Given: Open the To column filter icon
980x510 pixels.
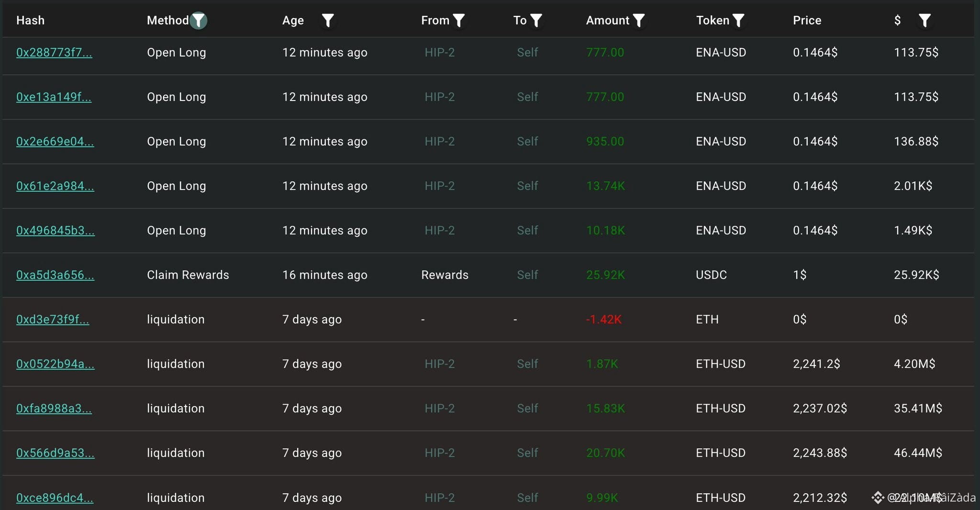Looking at the screenshot, I should (x=536, y=21).
